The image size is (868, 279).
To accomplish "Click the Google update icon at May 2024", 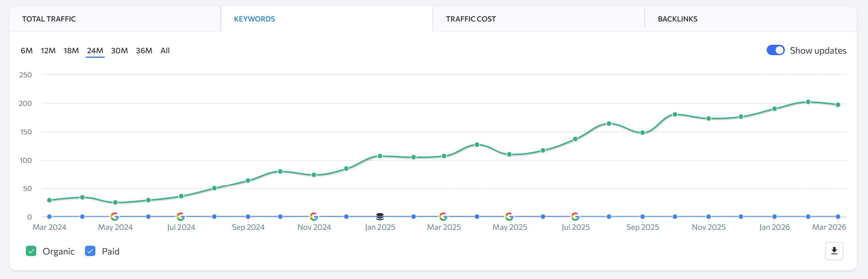I will (115, 216).
